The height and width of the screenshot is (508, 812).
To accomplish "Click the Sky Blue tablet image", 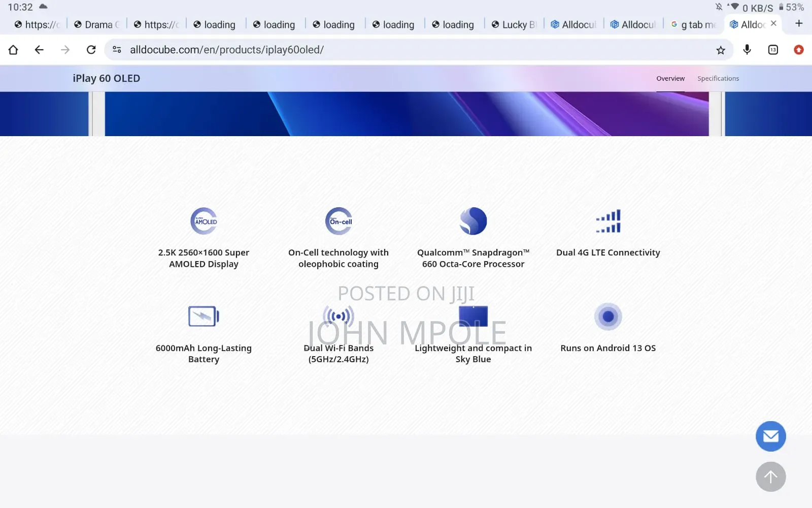I will (x=473, y=316).
